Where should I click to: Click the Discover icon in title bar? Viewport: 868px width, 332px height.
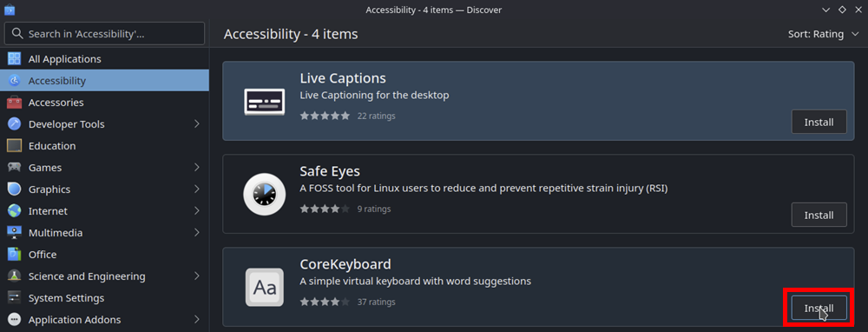pos(10,10)
